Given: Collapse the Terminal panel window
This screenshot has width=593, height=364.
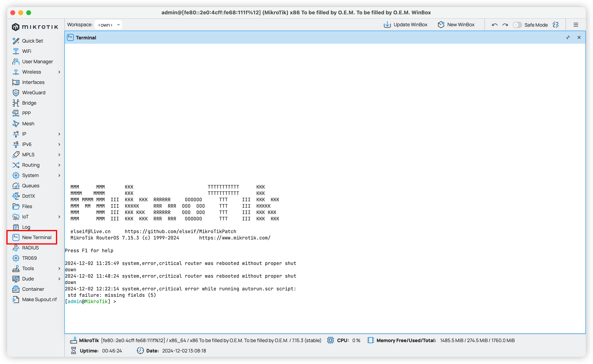Looking at the screenshot, I should tap(568, 38).
